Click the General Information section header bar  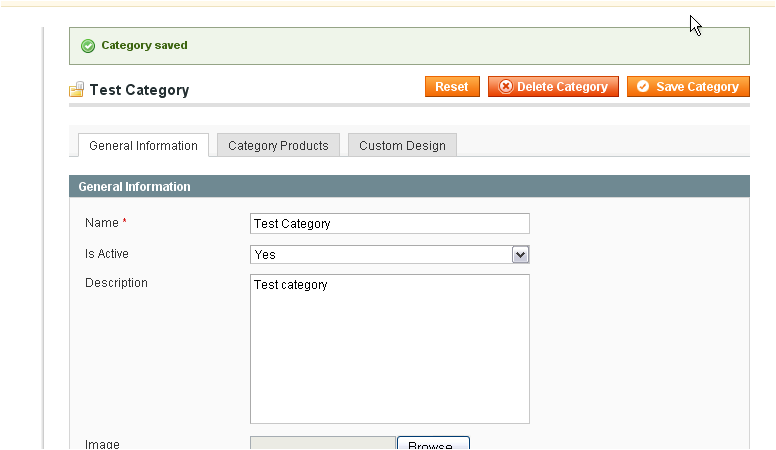pyautogui.click(x=409, y=186)
